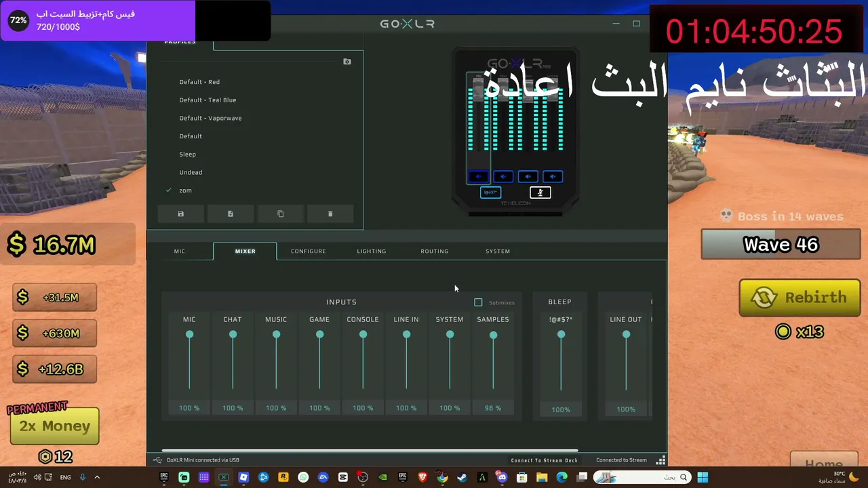Click the 2x Money button
The image size is (868, 488).
click(55, 426)
